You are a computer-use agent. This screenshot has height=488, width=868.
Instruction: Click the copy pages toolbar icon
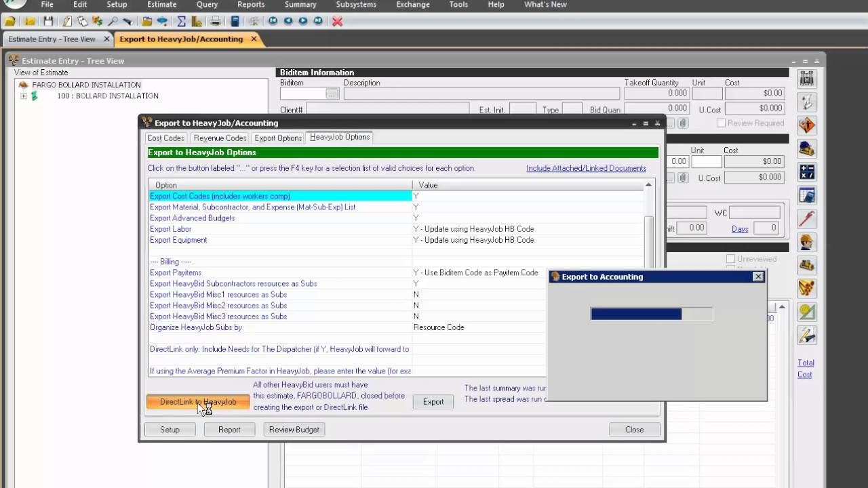pyautogui.click(x=82, y=21)
